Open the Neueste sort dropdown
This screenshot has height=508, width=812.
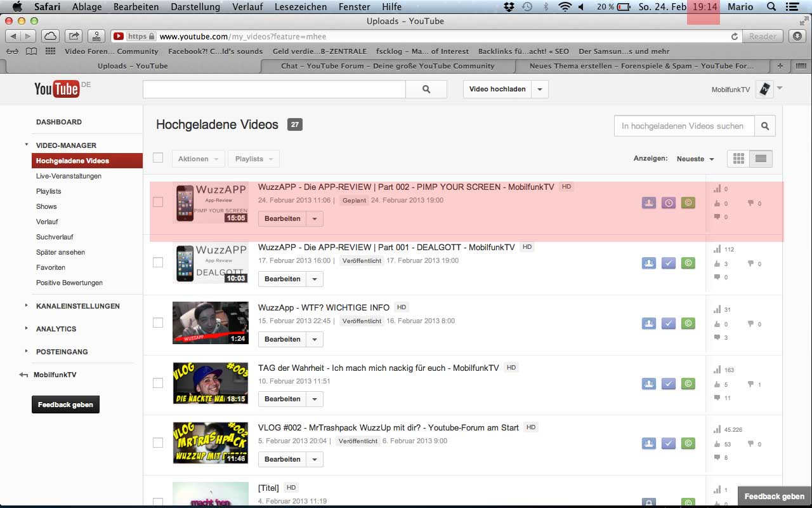pos(695,159)
